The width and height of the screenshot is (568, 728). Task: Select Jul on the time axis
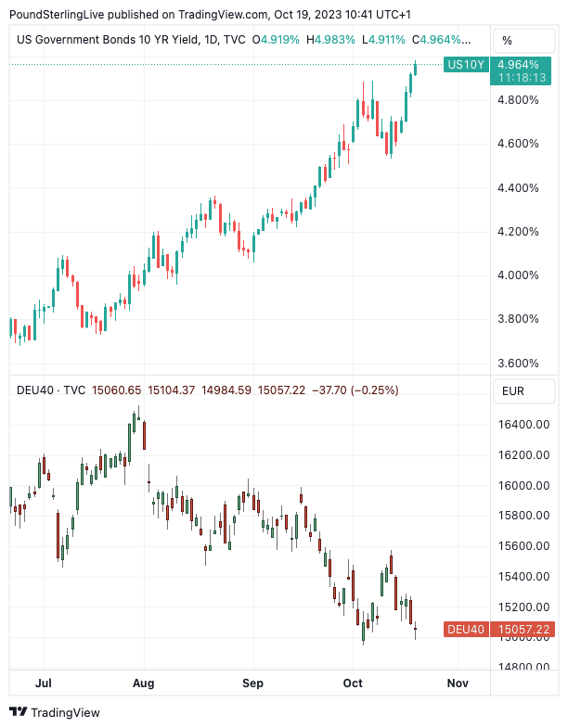point(43,683)
